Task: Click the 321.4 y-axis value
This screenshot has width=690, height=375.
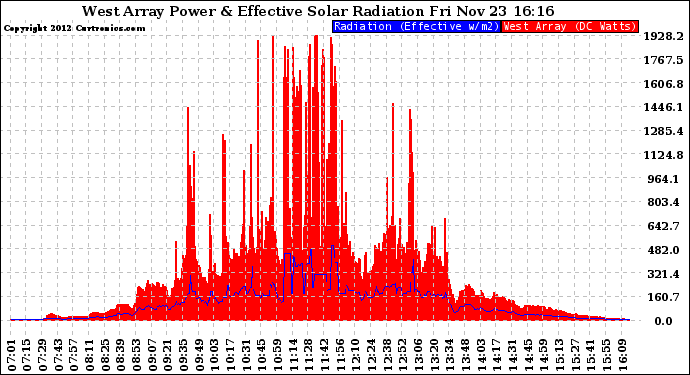Action: (664, 274)
